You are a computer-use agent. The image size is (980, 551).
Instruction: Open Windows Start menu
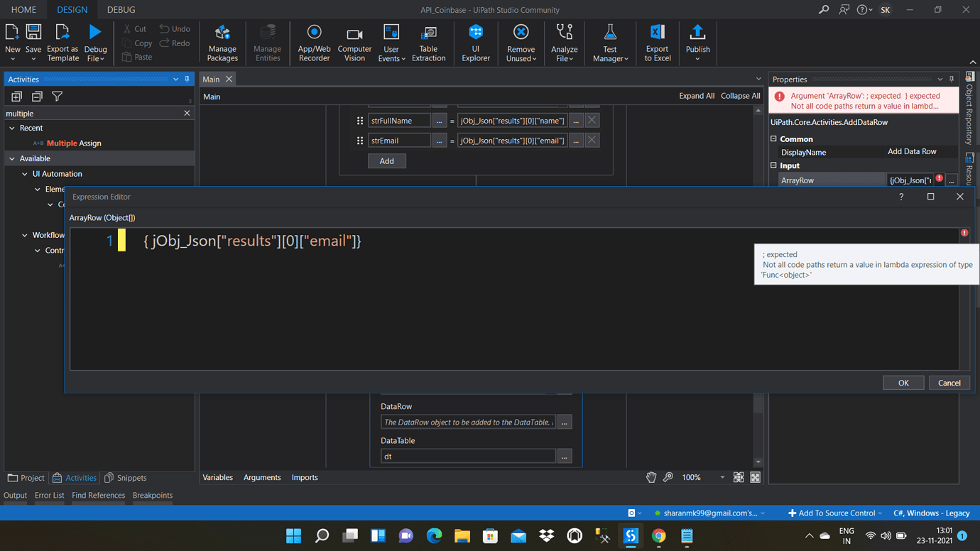pos(293,536)
